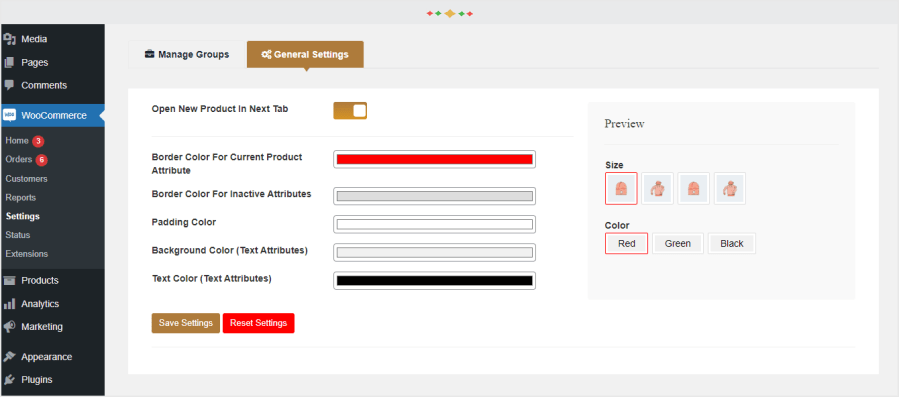Screen dimensions: 899x397
Task: Click the briefcase icon on Manage Groups
Action: point(150,55)
